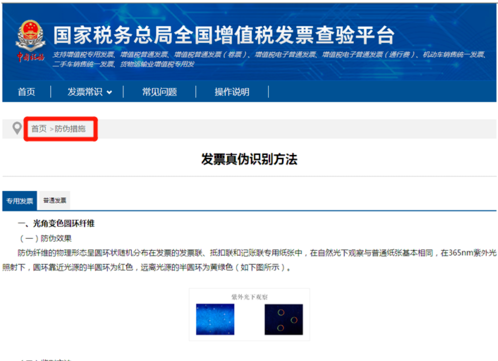
Task: Open the 首页 navigation menu item
Action: coord(26,92)
